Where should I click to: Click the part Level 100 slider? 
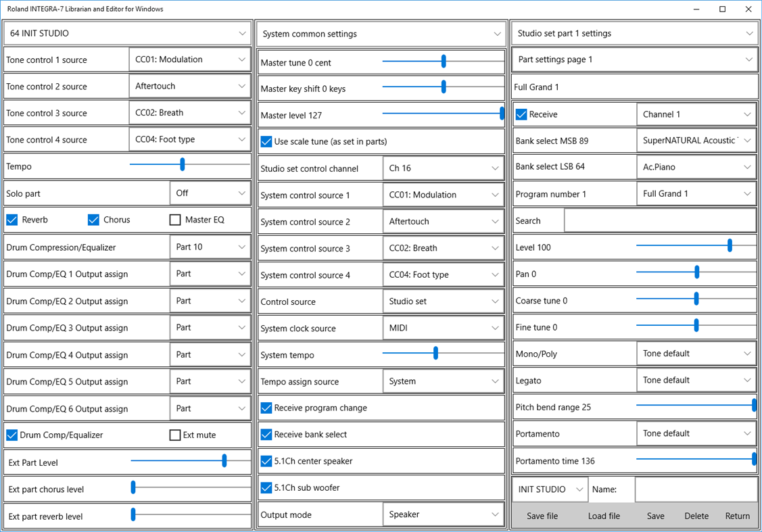(696, 245)
